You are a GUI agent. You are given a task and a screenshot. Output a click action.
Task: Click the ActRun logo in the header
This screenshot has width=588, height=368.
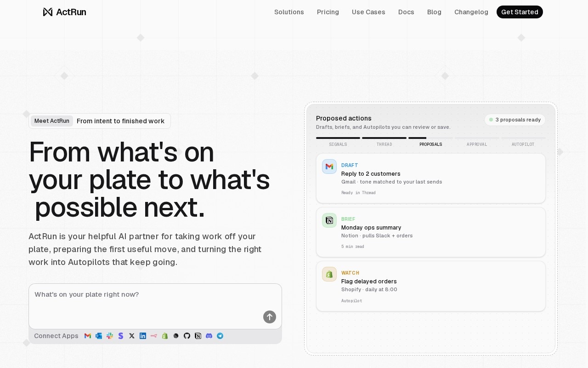(x=64, y=12)
